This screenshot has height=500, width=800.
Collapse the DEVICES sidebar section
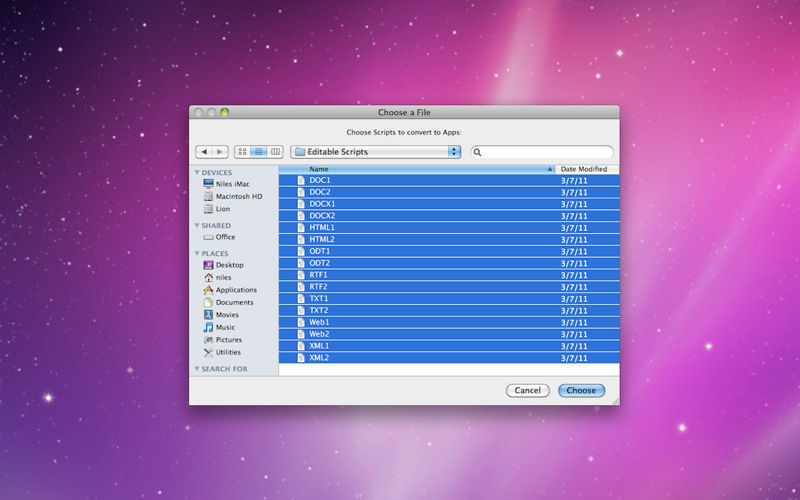click(x=197, y=172)
